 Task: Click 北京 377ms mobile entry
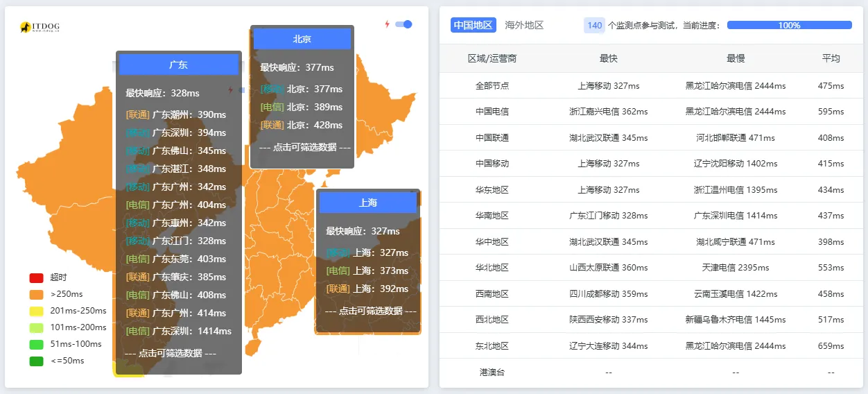(302, 89)
